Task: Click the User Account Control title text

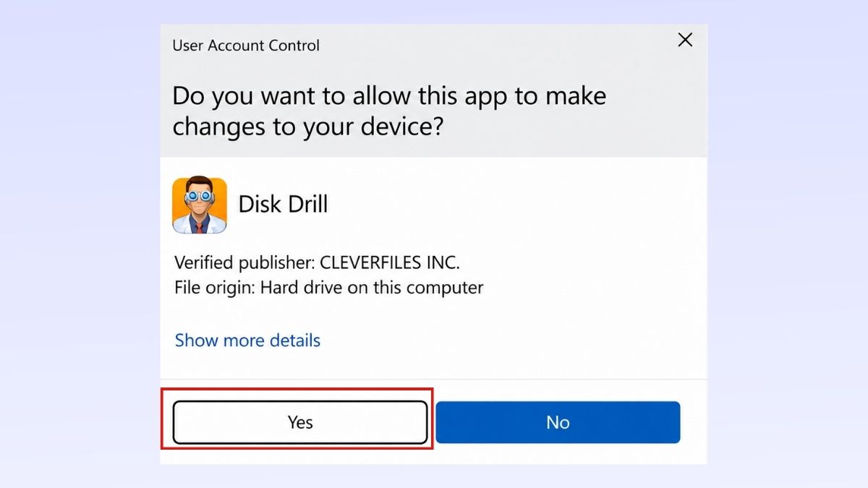Action: pyautogui.click(x=246, y=46)
